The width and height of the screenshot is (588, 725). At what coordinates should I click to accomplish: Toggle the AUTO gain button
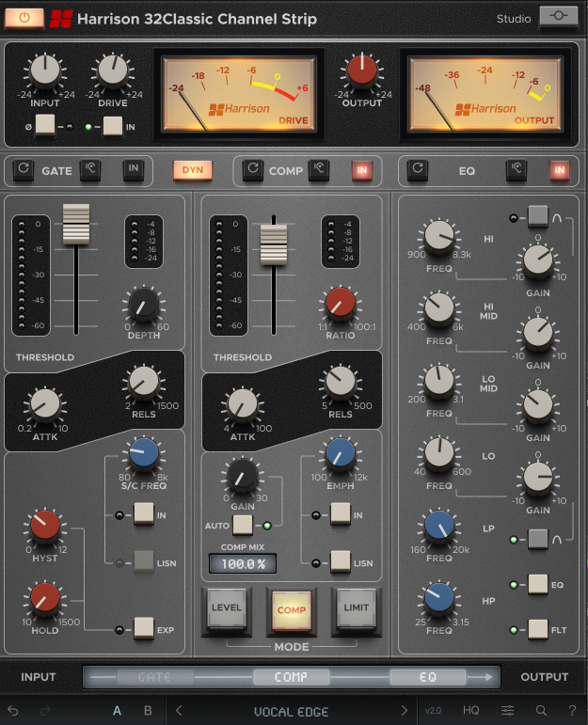243,525
